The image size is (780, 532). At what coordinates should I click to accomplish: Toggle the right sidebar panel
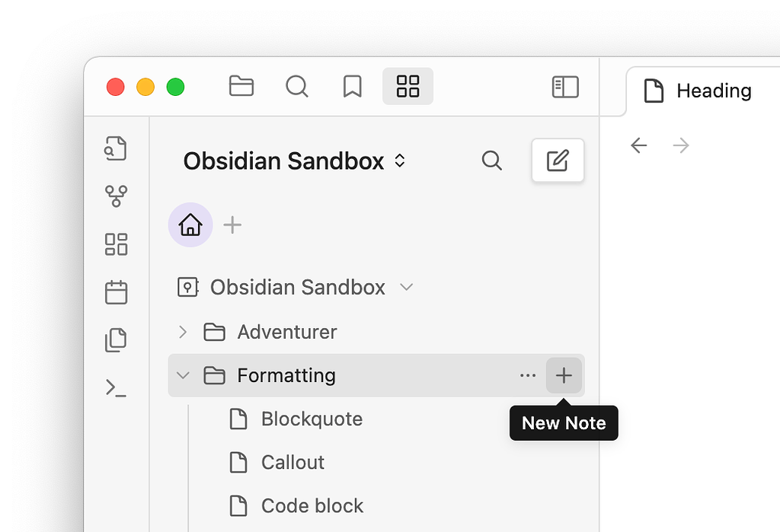click(564, 86)
